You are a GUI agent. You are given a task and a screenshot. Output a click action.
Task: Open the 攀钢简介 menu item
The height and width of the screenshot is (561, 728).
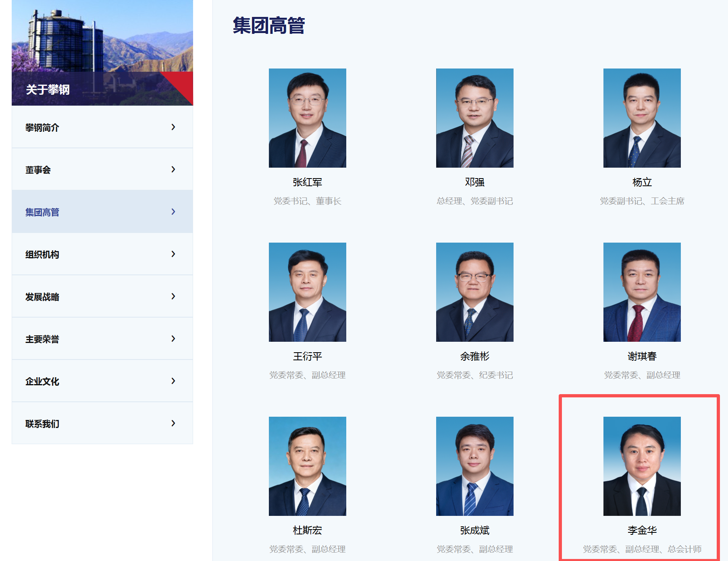(102, 127)
